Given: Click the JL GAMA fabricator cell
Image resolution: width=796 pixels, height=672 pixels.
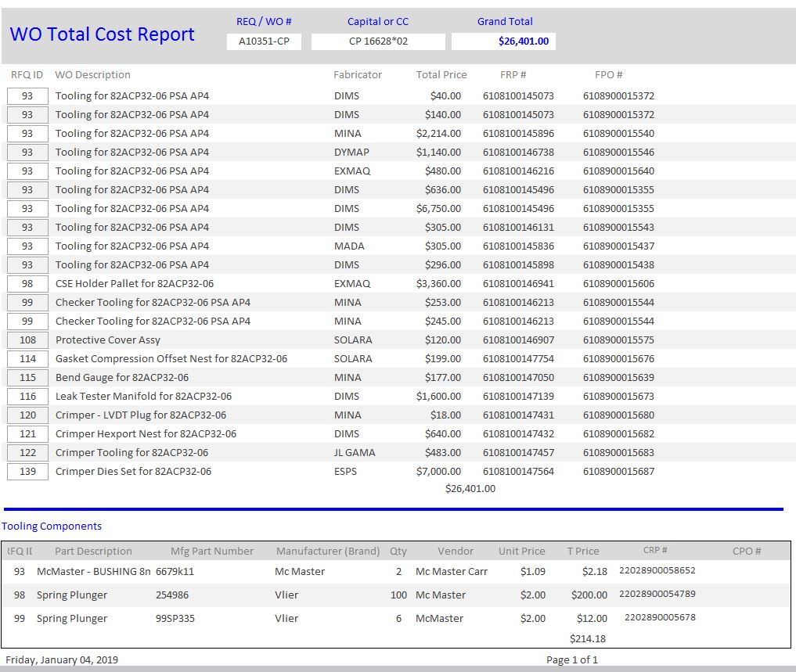Looking at the screenshot, I should (355, 453).
